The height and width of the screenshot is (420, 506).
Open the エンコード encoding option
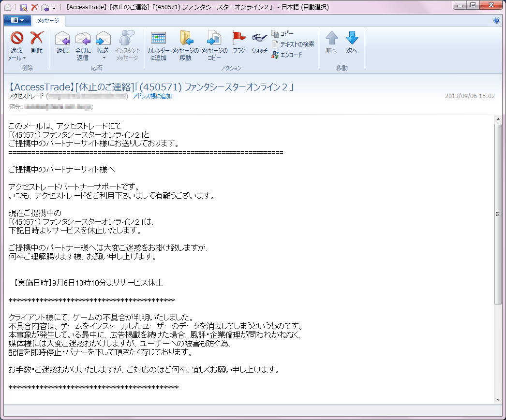287,55
